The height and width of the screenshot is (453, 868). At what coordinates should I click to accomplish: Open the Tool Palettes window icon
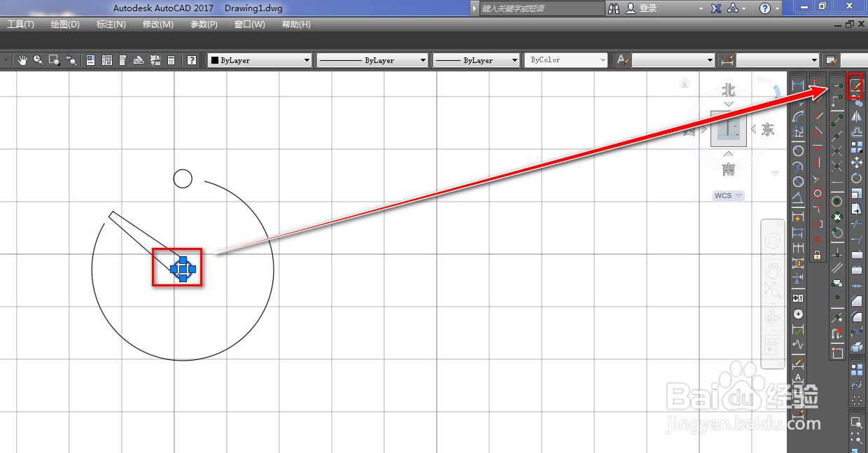click(122, 60)
